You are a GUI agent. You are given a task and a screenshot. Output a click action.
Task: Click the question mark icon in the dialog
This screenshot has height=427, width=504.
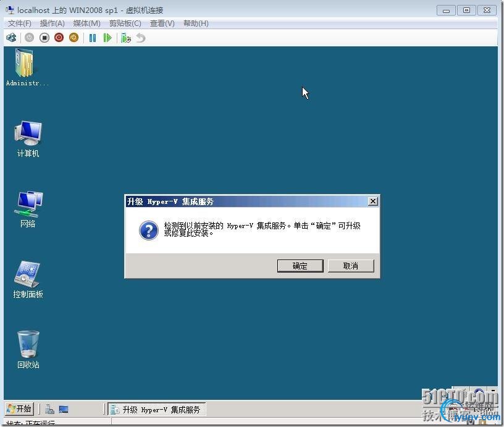pyautogui.click(x=148, y=230)
